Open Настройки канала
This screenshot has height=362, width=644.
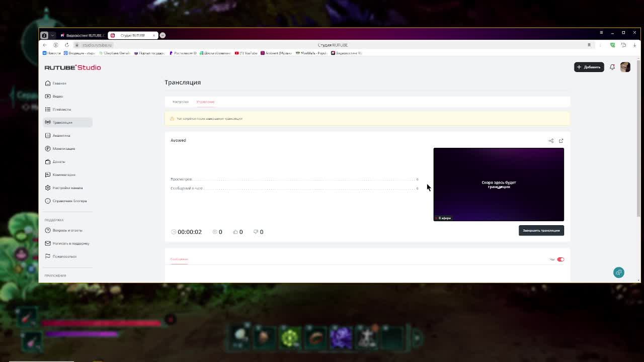[64, 188]
